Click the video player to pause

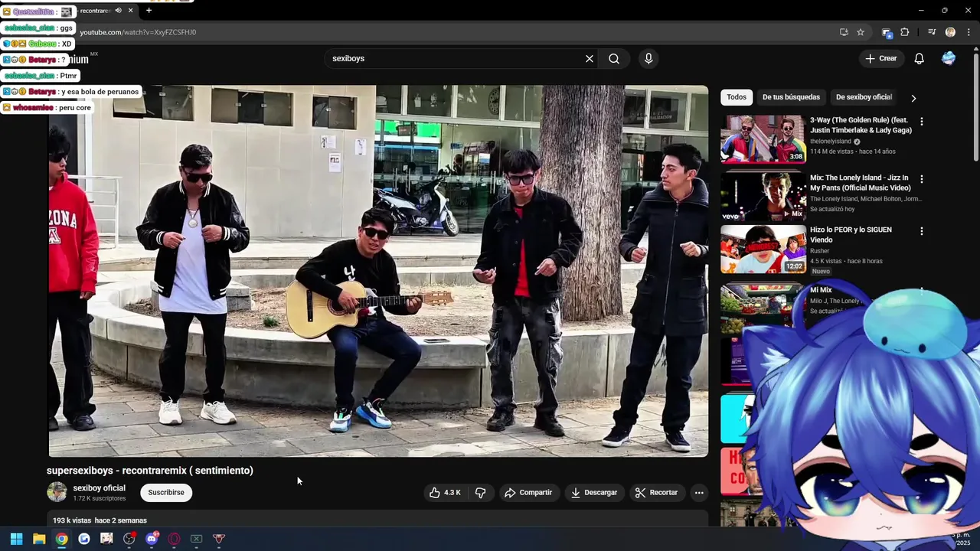point(378,271)
